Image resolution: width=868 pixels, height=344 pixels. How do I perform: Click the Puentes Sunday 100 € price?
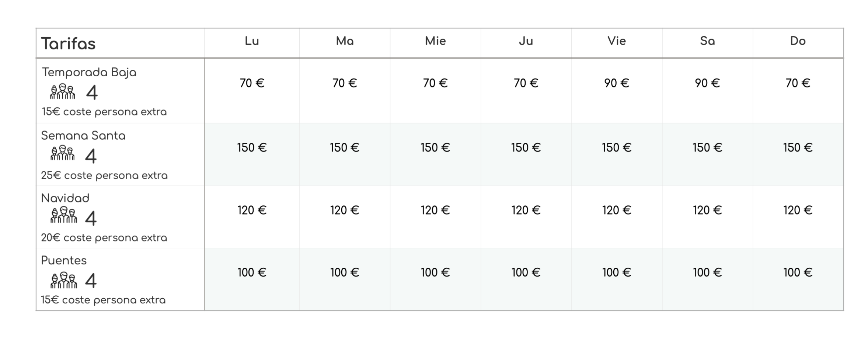click(x=798, y=273)
